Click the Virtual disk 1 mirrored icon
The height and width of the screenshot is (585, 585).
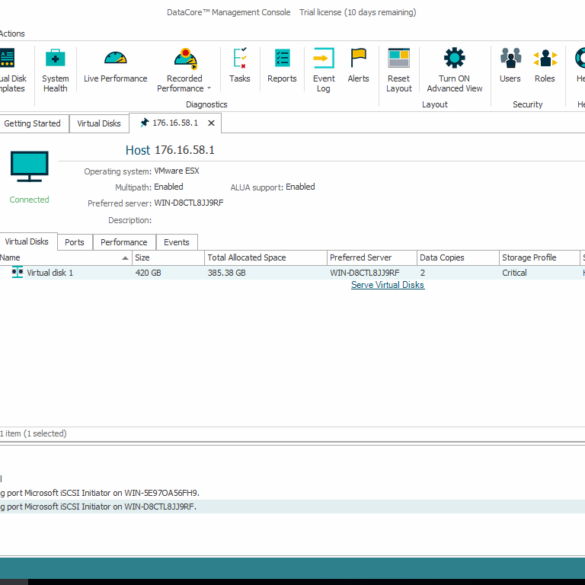click(x=17, y=272)
